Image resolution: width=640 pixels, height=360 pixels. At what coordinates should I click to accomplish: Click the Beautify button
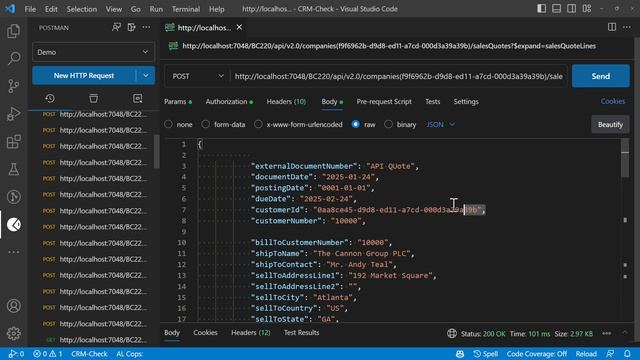[x=610, y=124]
